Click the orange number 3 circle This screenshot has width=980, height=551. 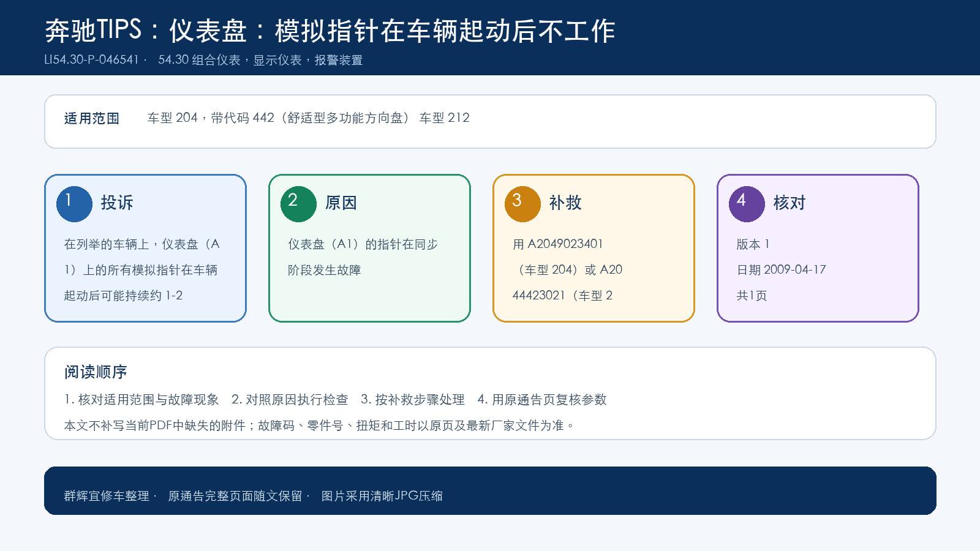[522, 204]
